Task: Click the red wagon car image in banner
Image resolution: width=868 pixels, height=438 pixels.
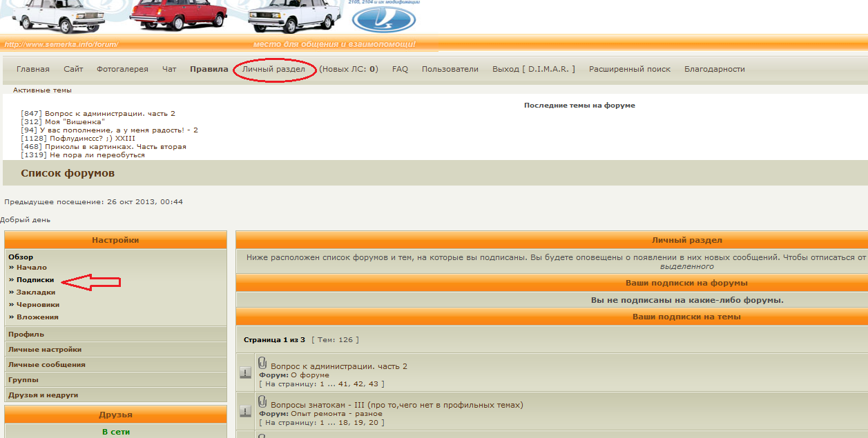Action: coord(178,16)
